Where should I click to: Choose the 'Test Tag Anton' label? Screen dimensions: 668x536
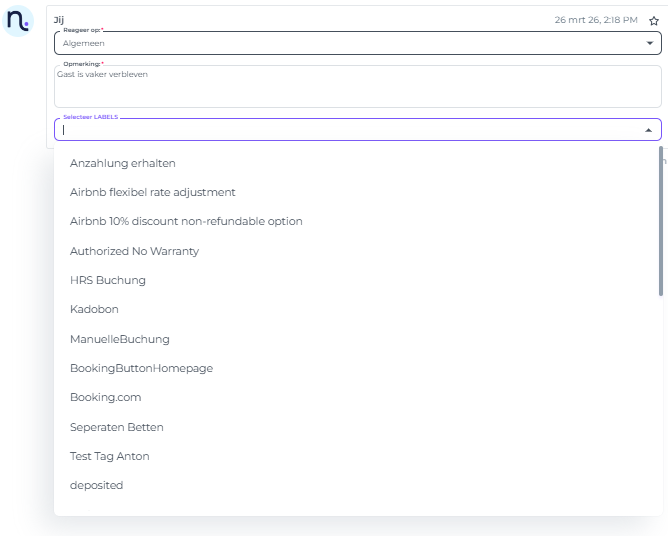click(110, 456)
